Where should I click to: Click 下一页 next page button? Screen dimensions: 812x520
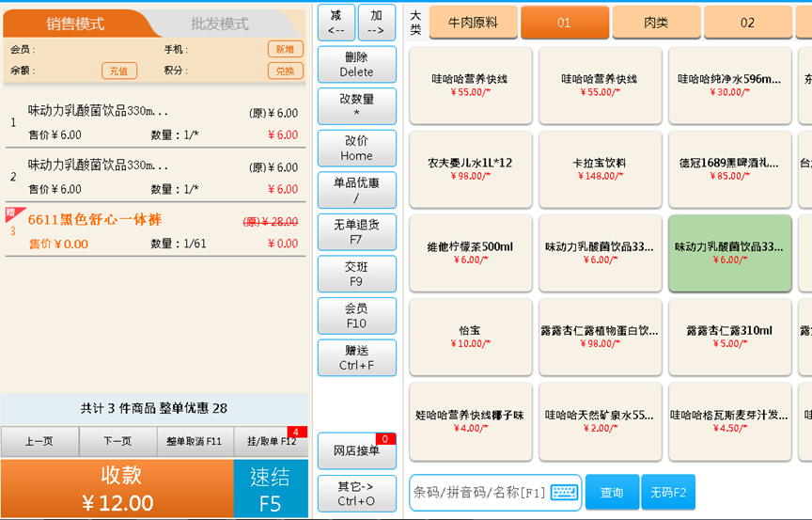tap(118, 441)
